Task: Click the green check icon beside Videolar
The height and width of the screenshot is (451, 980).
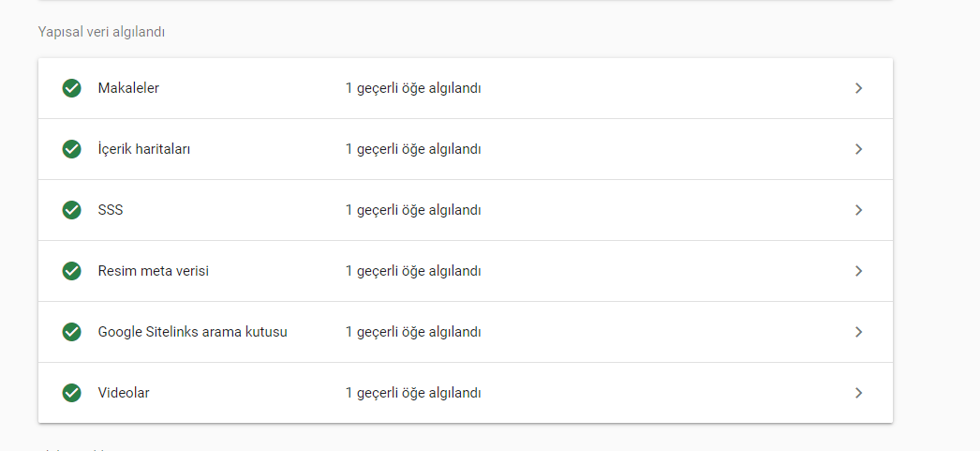Action: click(x=72, y=393)
